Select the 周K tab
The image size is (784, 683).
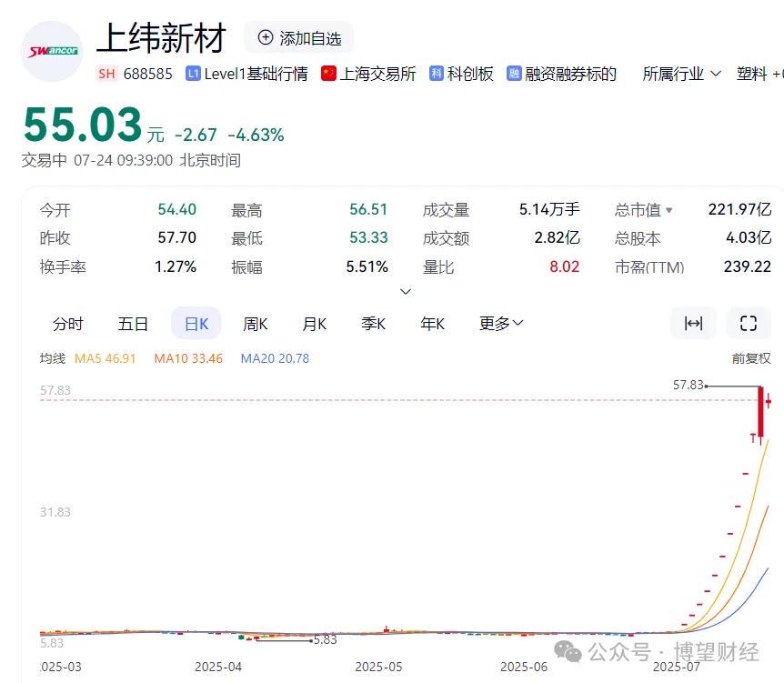(x=256, y=324)
